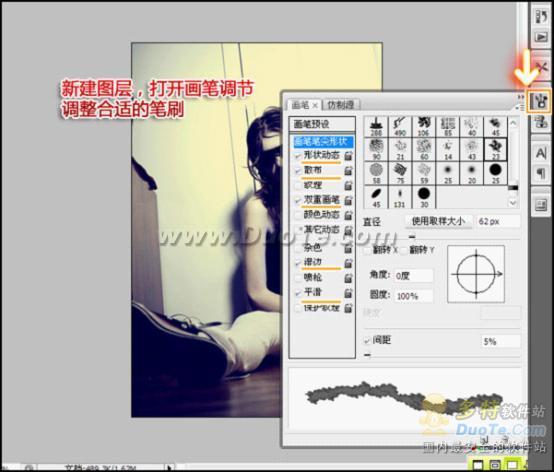554x472 pixels.
Task: Open the Paragraph panel icon
Action: point(541,173)
